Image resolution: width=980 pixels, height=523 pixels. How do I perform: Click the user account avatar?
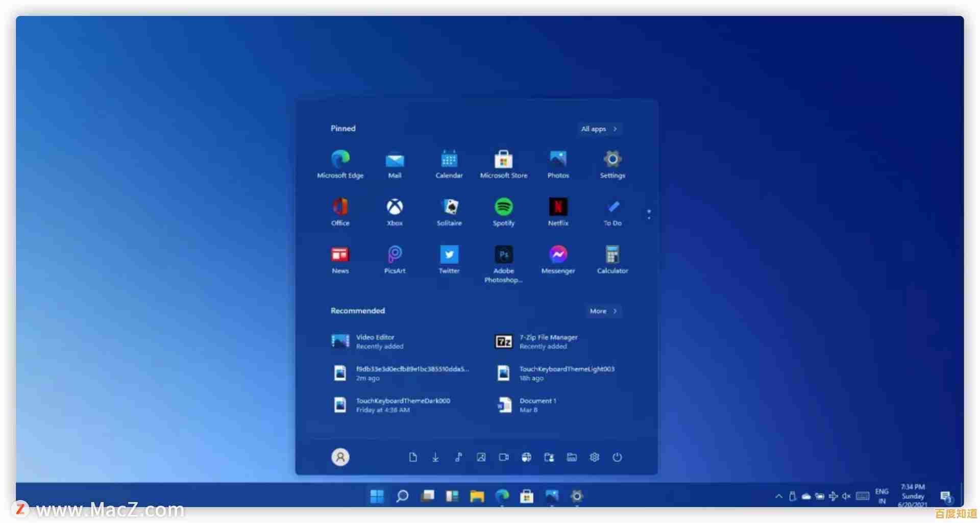pyautogui.click(x=340, y=457)
